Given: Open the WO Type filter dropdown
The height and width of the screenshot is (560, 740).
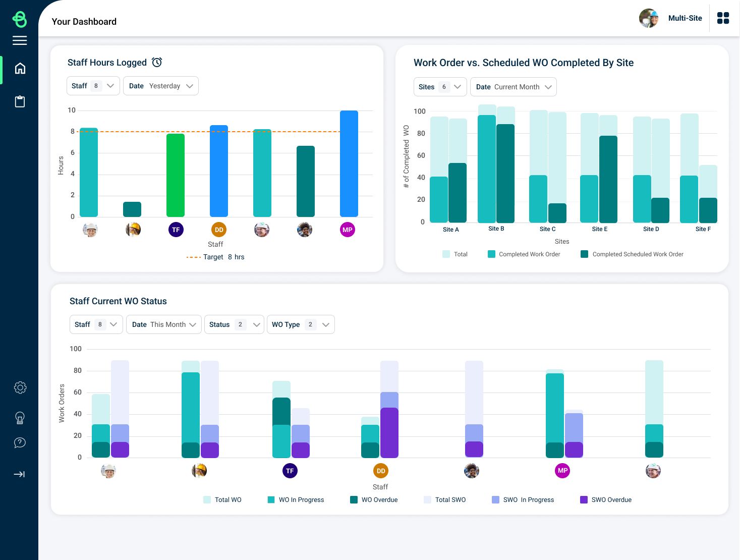Looking at the screenshot, I should (301, 324).
